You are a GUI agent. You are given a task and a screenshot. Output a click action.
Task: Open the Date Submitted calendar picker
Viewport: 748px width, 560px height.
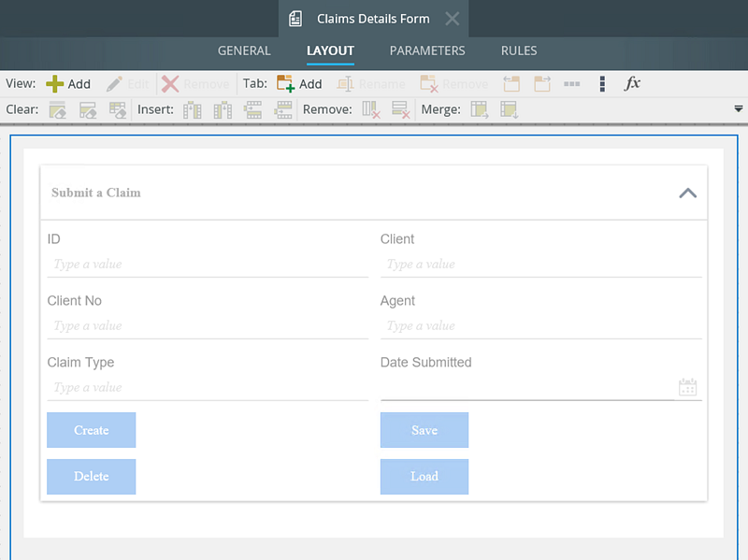tap(687, 387)
